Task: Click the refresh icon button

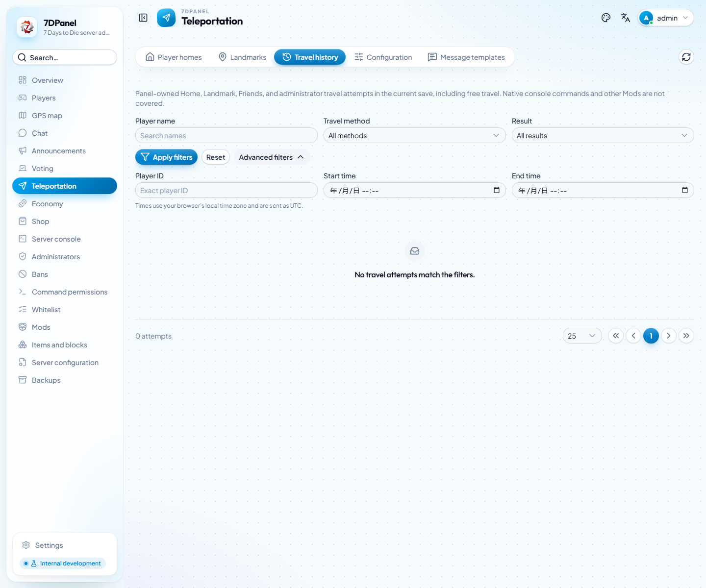Action: pyautogui.click(x=686, y=57)
